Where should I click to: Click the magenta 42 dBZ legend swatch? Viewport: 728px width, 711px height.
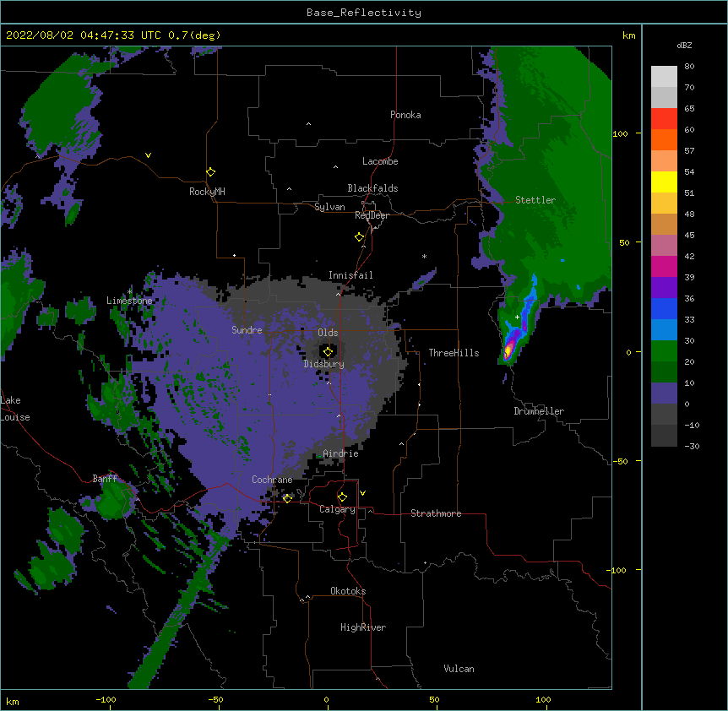[664, 266]
